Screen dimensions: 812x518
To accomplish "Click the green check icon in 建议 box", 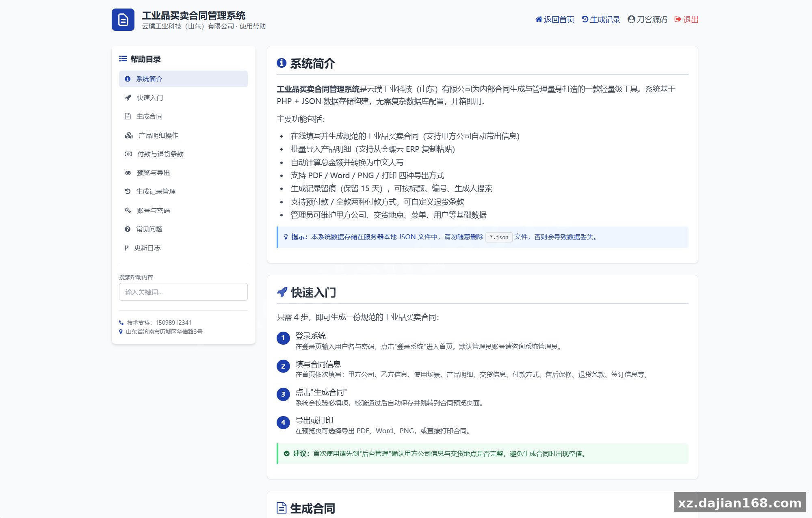I will click(287, 454).
